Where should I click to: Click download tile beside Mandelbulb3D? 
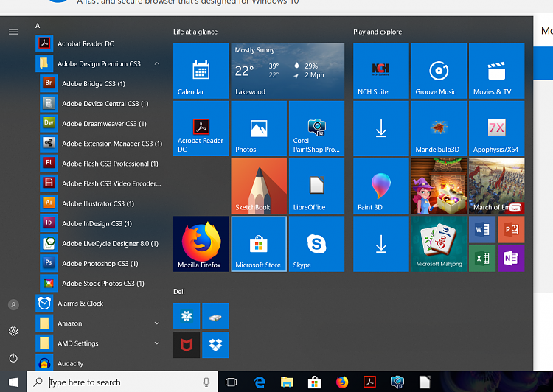coord(381,129)
